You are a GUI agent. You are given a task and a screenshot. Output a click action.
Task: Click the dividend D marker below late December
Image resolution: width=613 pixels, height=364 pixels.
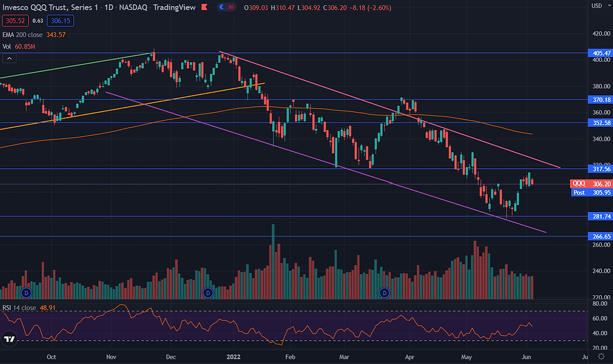[208, 293]
